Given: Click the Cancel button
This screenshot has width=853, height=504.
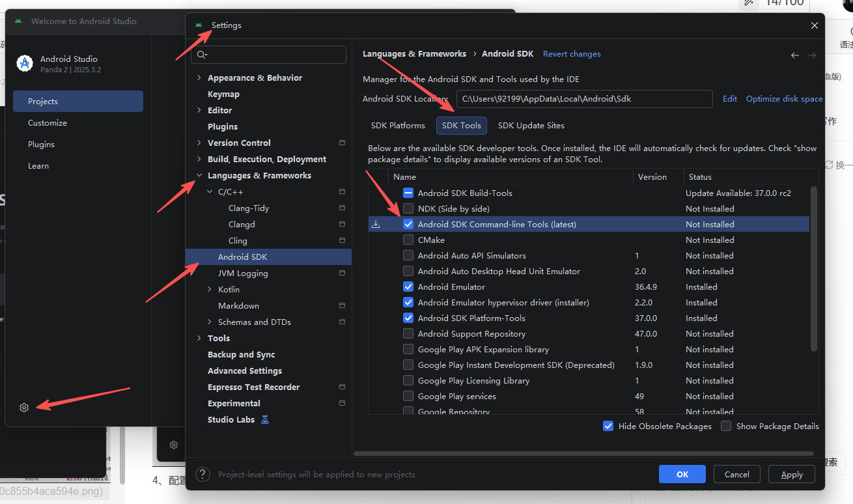Looking at the screenshot, I should (737, 475).
